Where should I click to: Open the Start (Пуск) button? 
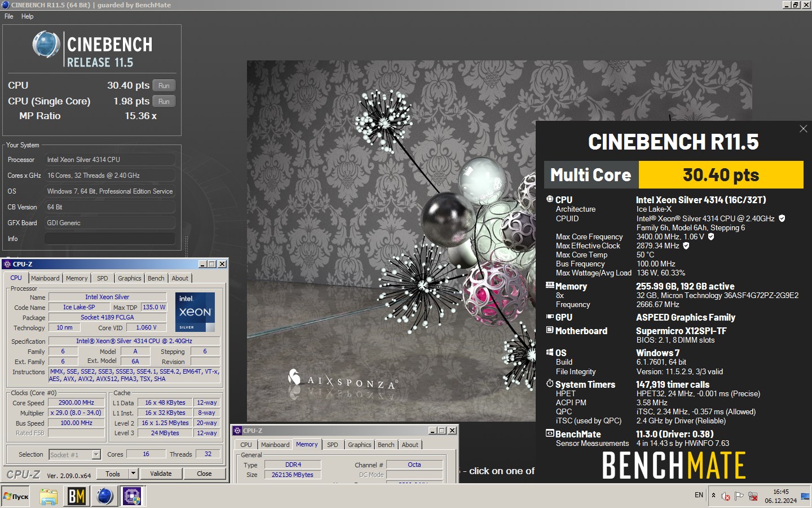[16, 497]
